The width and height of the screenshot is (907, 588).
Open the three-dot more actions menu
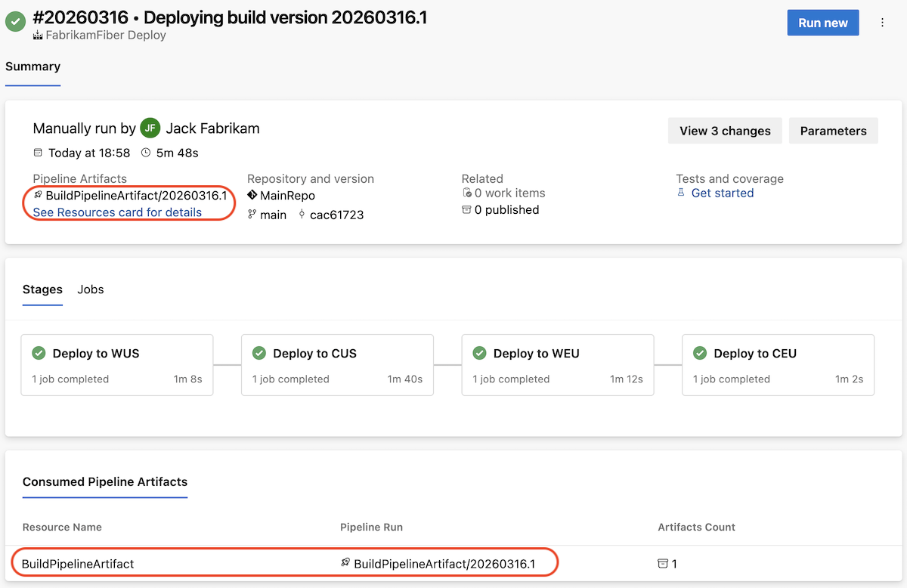point(882,23)
